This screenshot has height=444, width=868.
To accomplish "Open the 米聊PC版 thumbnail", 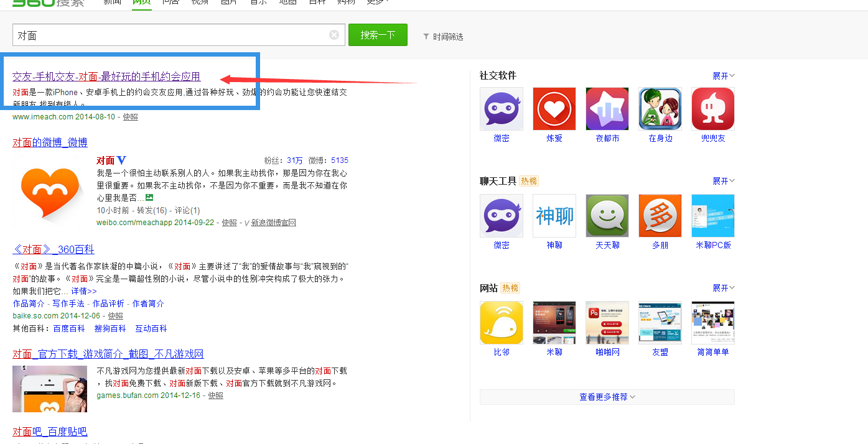I will point(713,216).
